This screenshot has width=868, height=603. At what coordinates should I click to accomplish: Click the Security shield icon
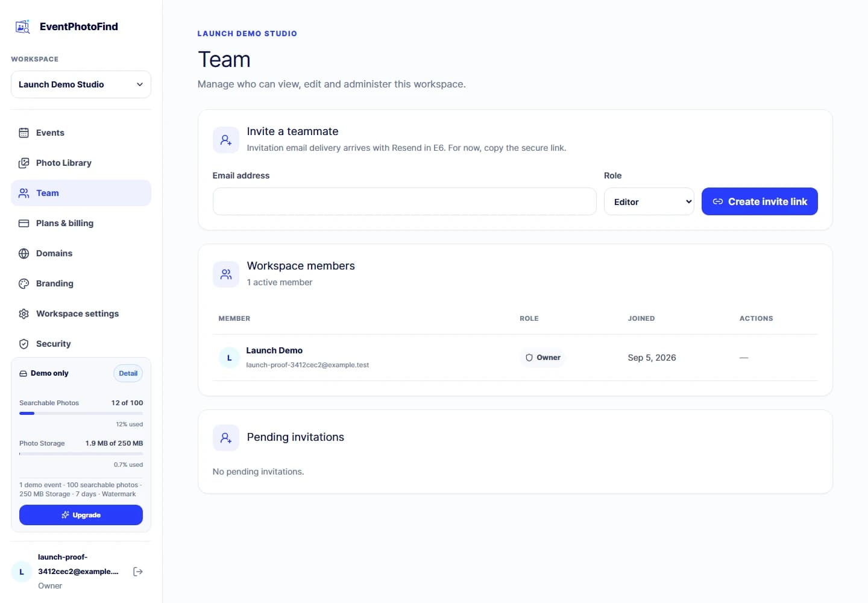[x=24, y=344]
